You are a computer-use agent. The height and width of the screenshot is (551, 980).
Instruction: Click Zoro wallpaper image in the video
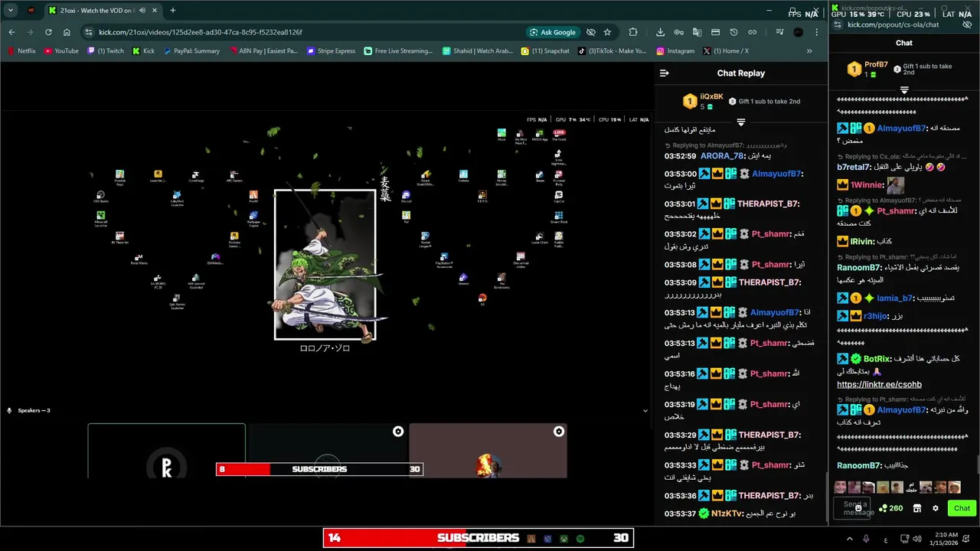coord(325,265)
